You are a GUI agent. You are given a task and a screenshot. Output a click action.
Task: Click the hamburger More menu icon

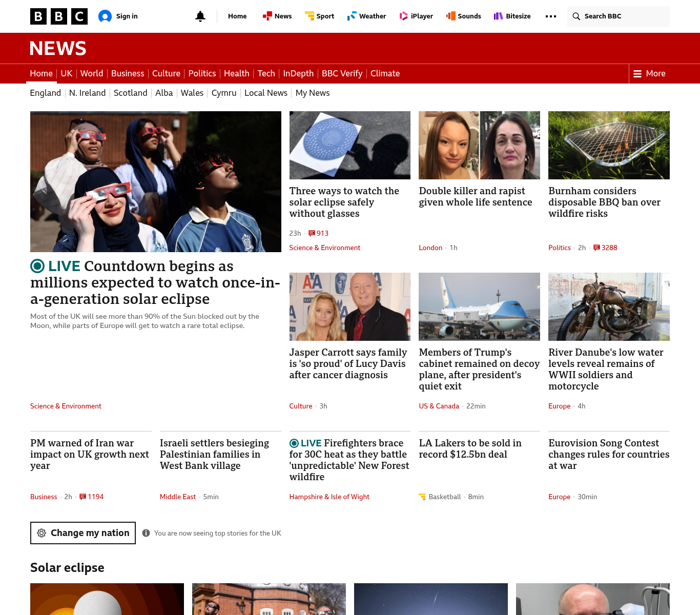point(637,74)
